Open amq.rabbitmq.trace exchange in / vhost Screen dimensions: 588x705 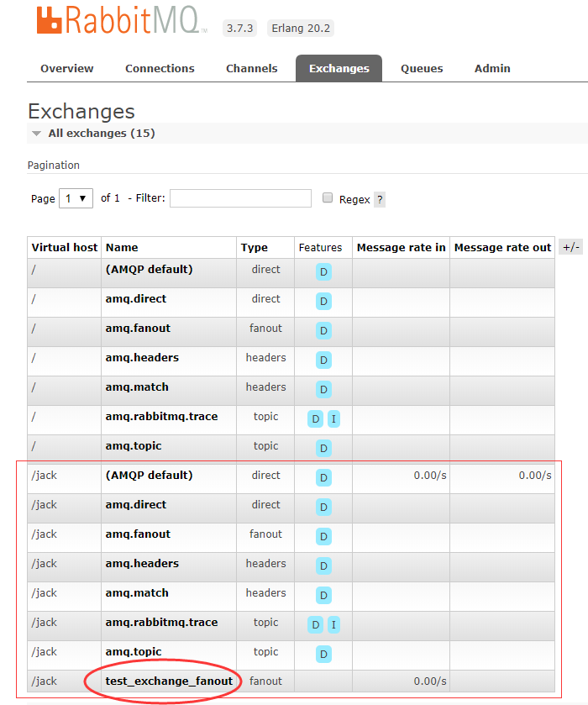(161, 416)
